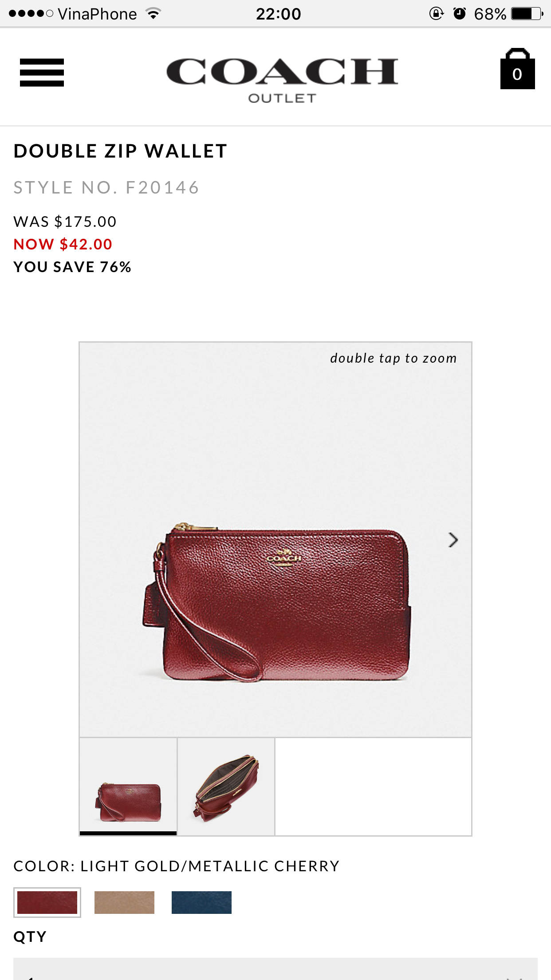The height and width of the screenshot is (980, 551).
Task: Tap the 22:00 clock in status bar
Action: [x=279, y=14]
